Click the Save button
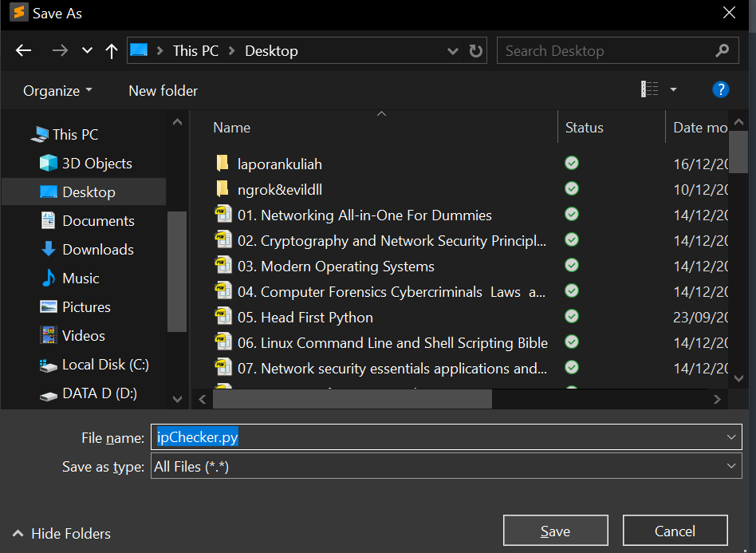 tap(555, 530)
